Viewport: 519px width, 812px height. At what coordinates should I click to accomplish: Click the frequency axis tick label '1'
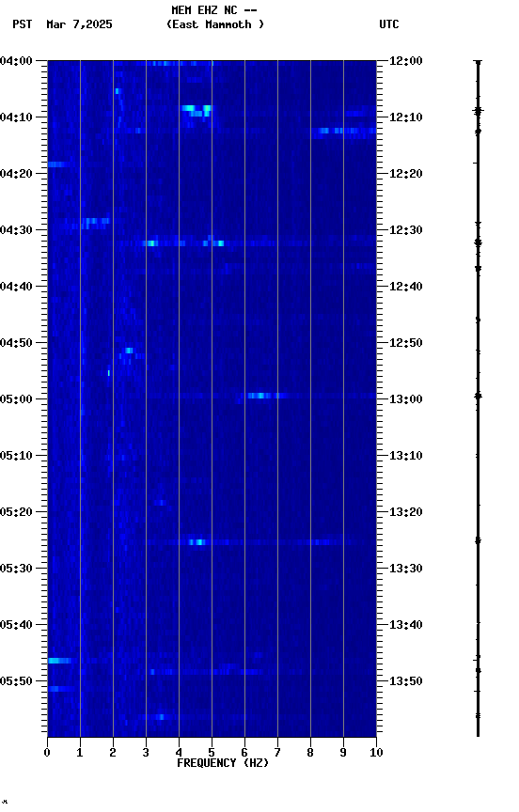tap(80, 753)
